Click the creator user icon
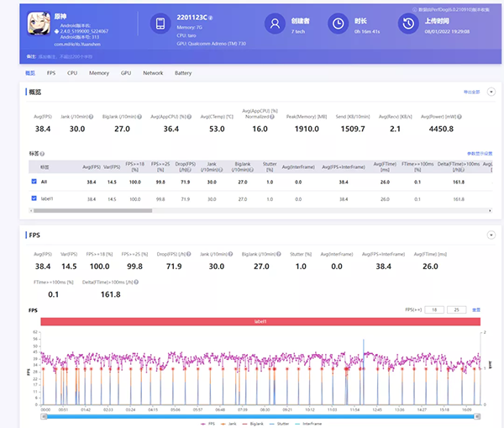This screenshot has height=428, width=504. (x=274, y=24)
